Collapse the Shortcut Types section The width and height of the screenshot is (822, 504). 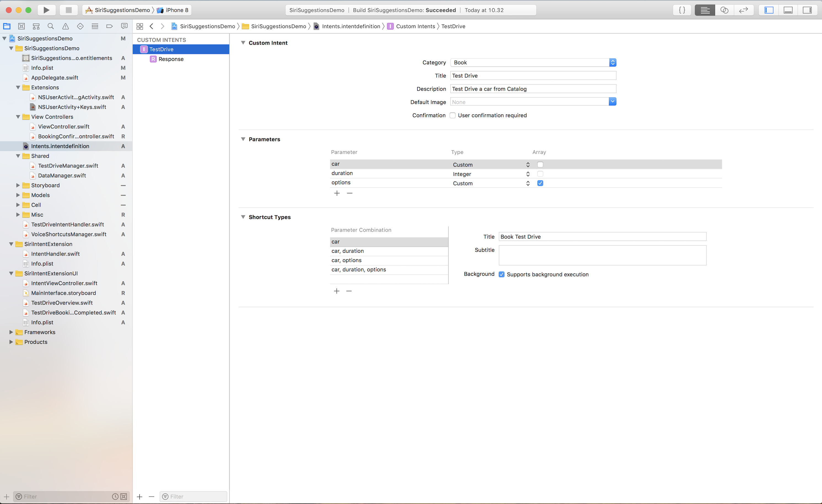(243, 217)
